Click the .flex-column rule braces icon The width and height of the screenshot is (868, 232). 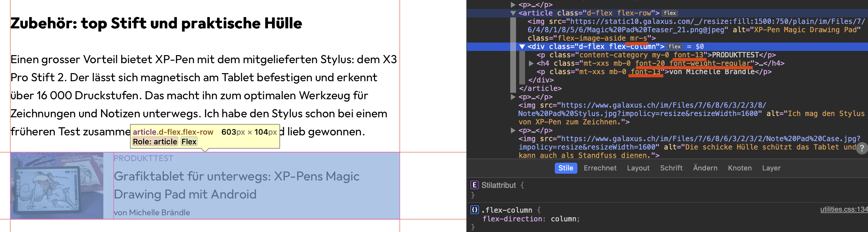click(x=474, y=210)
